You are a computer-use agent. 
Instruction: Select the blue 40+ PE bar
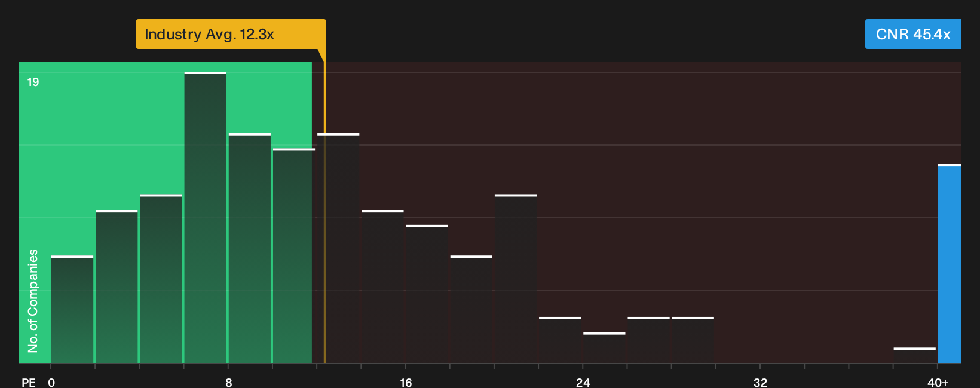pyautogui.click(x=950, y=263)
